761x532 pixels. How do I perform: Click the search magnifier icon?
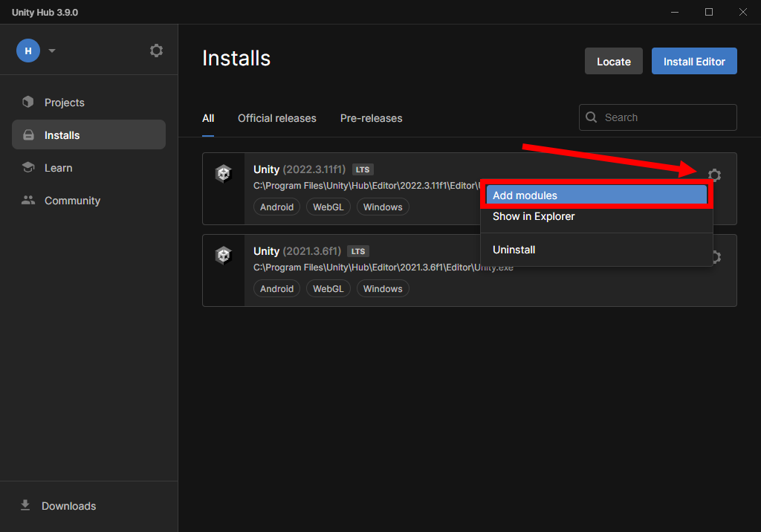pyautogui.click(x=591, y=117)
